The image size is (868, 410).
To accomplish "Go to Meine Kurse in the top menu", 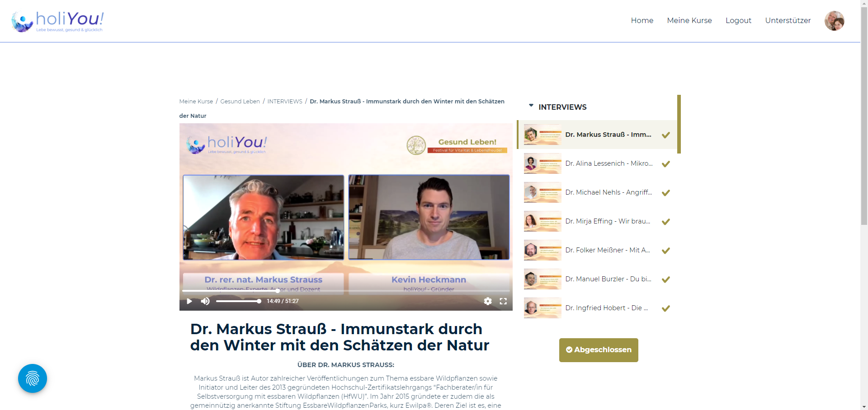I will (x=689, y=20).
